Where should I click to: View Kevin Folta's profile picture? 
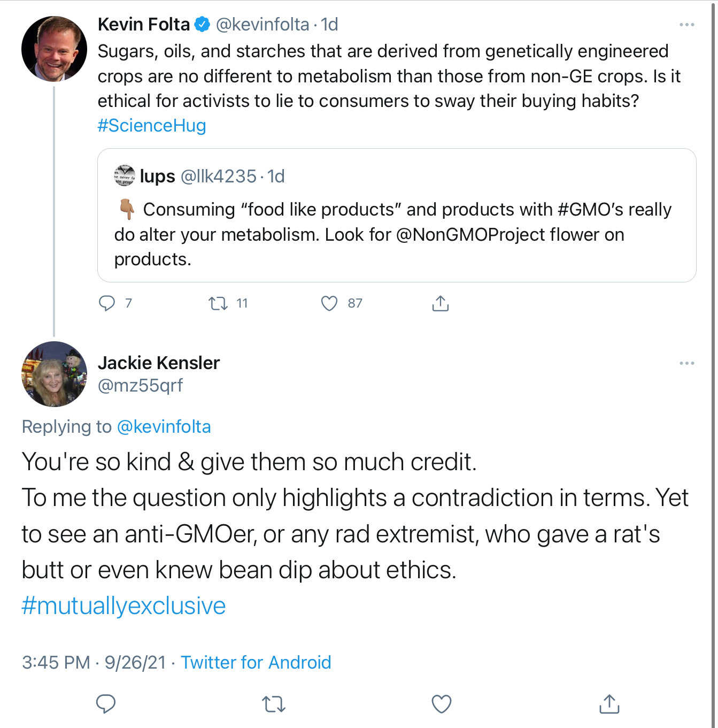[x=54, y=49]
